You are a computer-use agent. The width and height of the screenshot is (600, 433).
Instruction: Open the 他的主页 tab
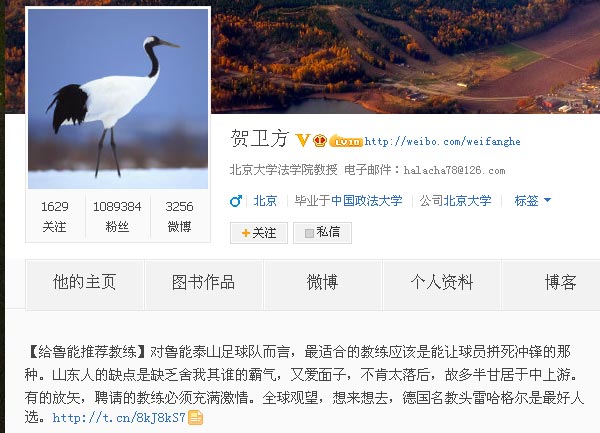[x=85, y=283]
